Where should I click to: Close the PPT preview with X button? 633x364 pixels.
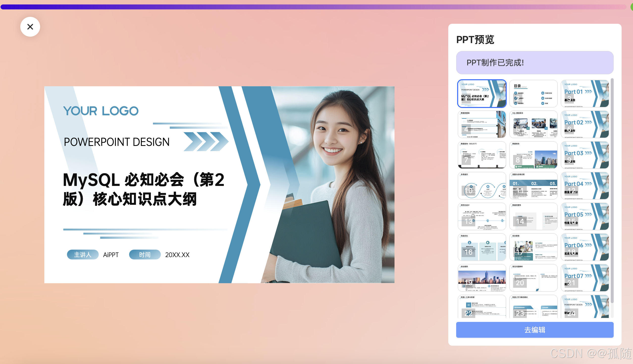tap(30, 27)
